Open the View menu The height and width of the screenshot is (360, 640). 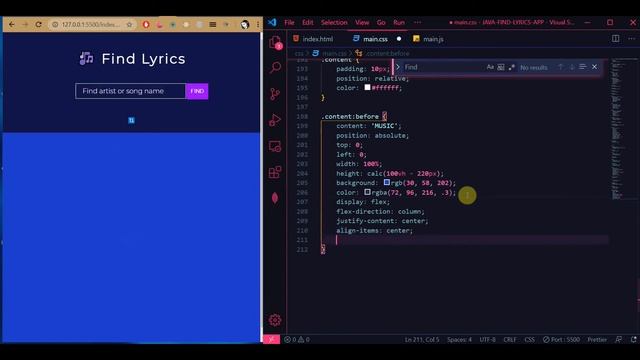[x=362, y=22]
